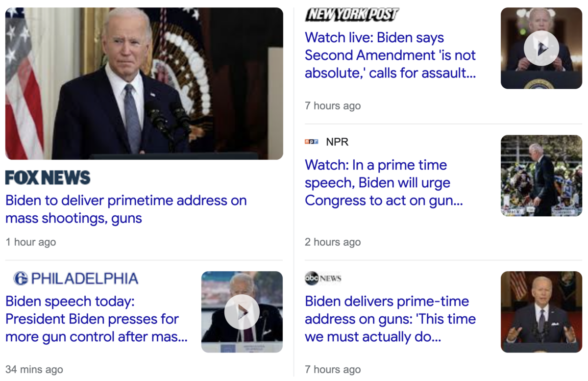This screenshot has height=381, width=588.
Task: Open 'Watch live: Biden says Second Amendment' article
Action: pos(391,55)
